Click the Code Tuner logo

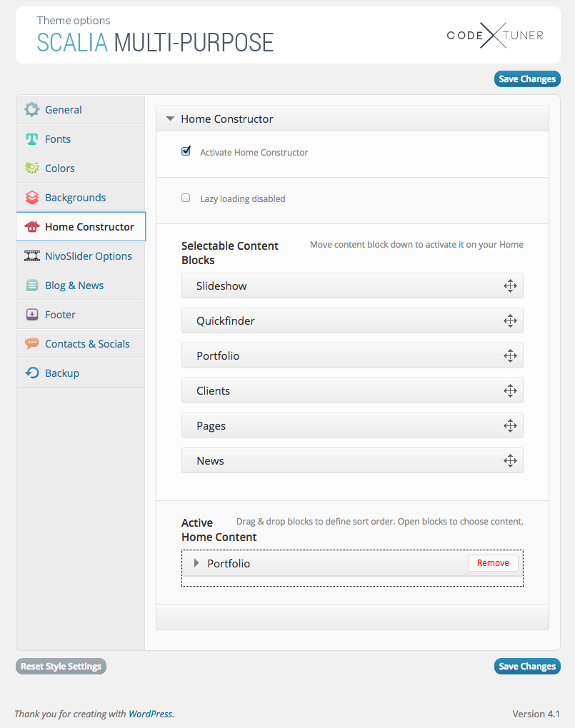point(494,35)
